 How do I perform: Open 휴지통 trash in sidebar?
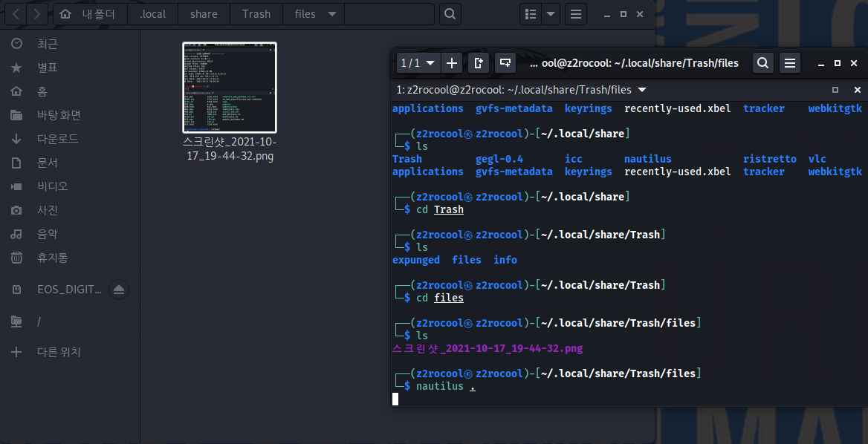(x=70, y=258)
